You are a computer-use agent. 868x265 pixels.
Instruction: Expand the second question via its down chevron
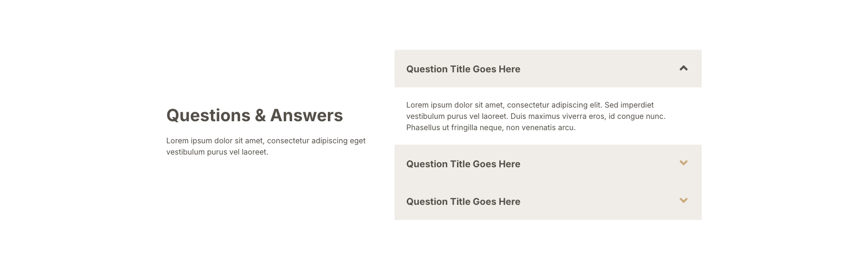point(683,163)
